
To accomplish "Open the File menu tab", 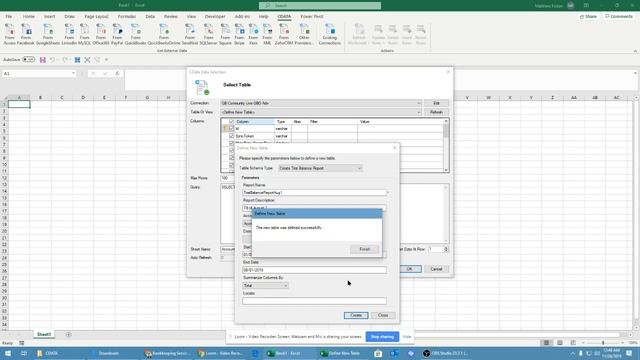I will click(x=9, y=17).
